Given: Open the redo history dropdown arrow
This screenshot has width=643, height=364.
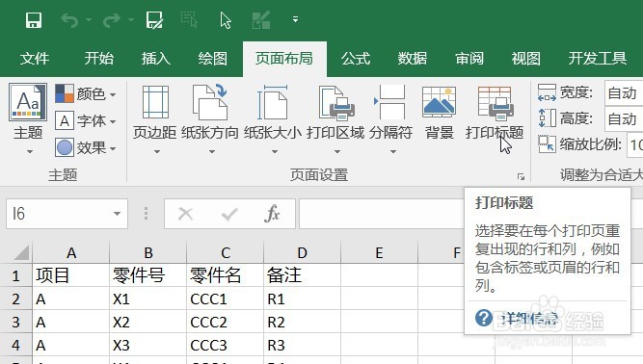Looking at the screenshot, I should tap(131, 19).
